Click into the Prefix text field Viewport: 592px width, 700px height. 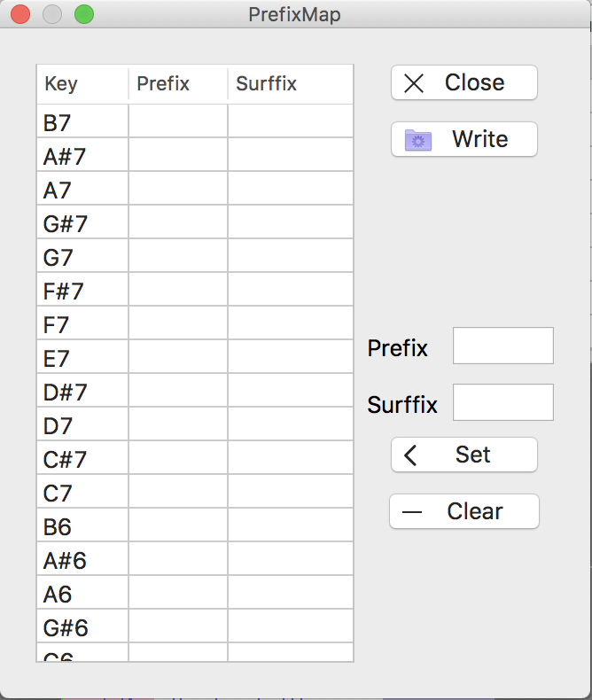pyautogui.click(x=502, y=346)
